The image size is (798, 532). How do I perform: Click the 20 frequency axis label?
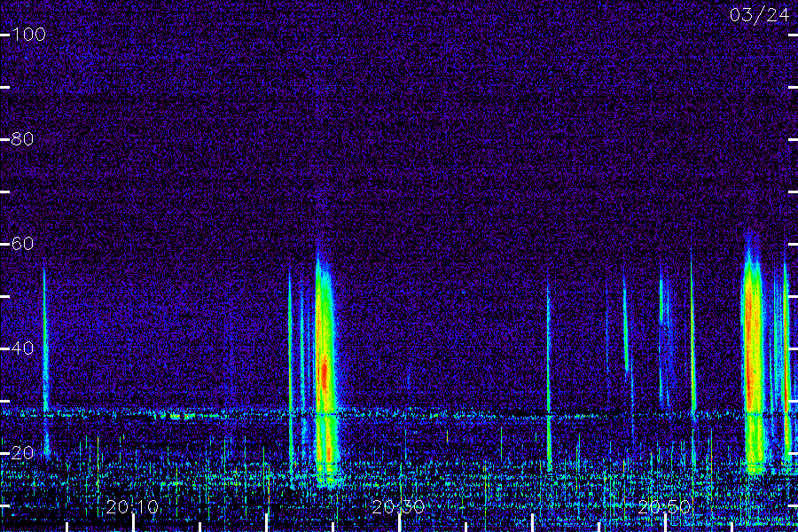(x=22, y=452)
